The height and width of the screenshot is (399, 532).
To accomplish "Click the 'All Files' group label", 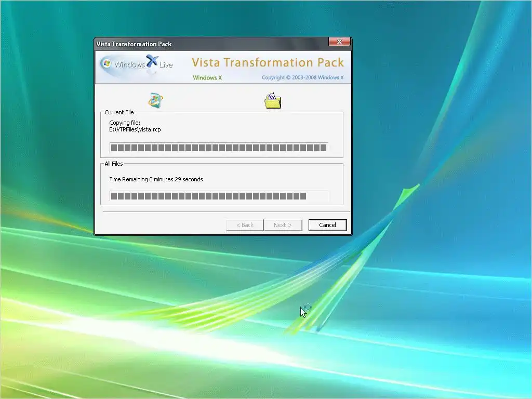I will click(114, 164).
